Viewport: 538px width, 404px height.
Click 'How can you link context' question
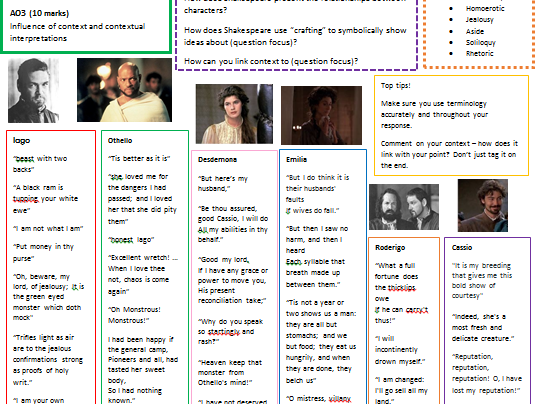point(271,61)
